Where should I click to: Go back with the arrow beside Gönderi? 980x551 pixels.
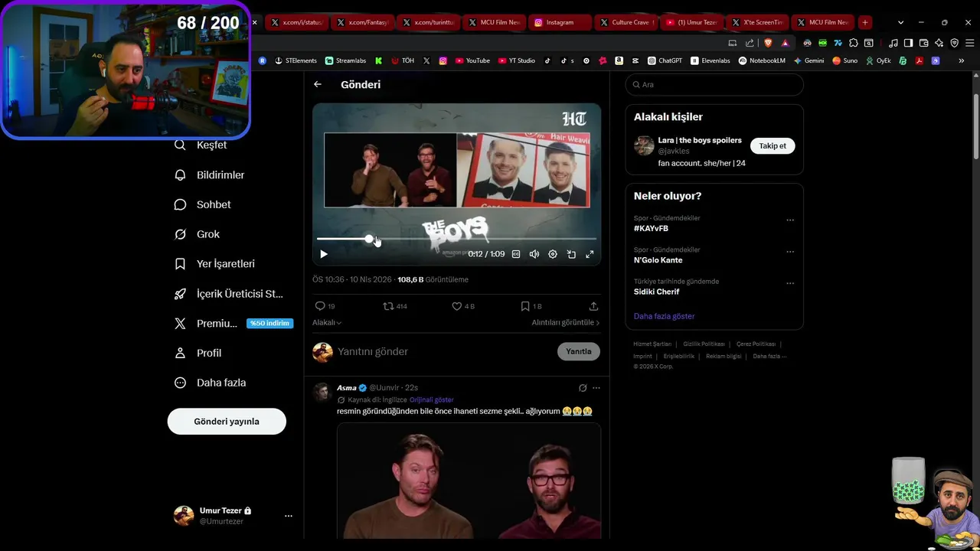click(x=318, y=84)
